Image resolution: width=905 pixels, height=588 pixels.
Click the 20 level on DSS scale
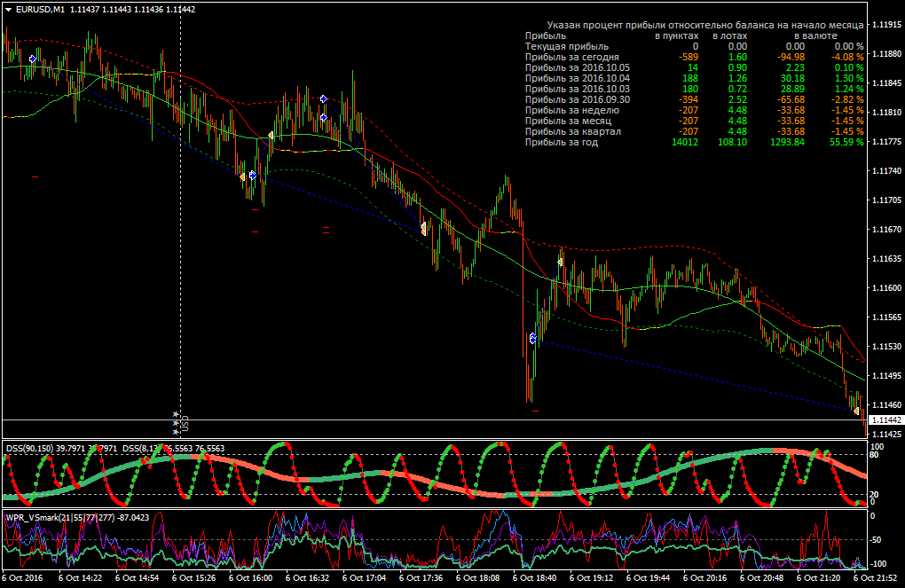coord(875,495)
